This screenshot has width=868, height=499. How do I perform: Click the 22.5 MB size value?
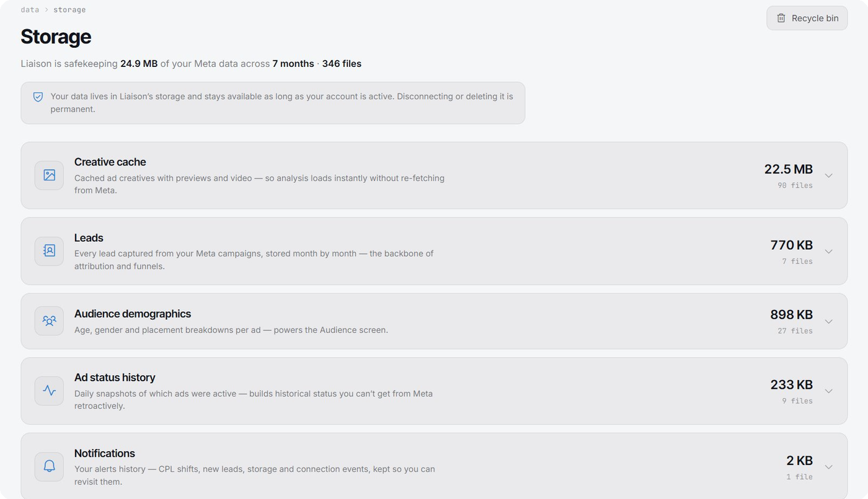(788, 169)
